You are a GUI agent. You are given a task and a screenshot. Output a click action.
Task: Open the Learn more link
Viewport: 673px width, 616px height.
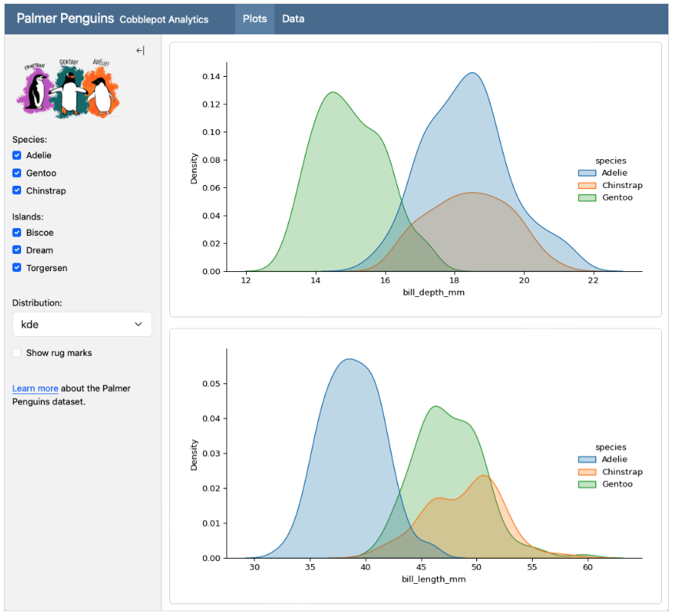[x=35, y=389]
